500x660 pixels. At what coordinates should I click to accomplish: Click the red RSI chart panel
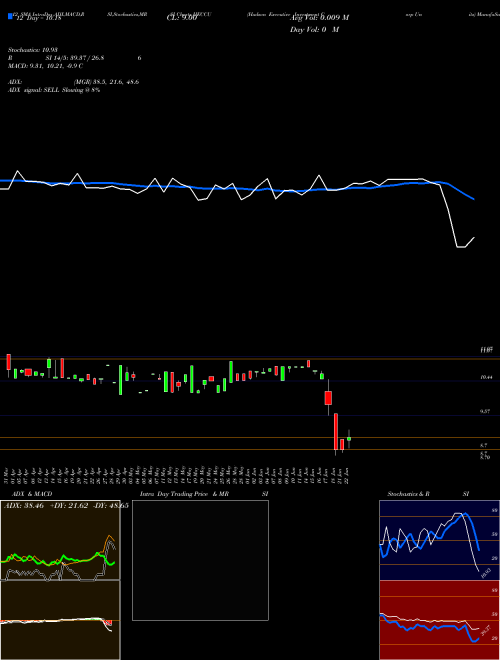coord(439,620)
